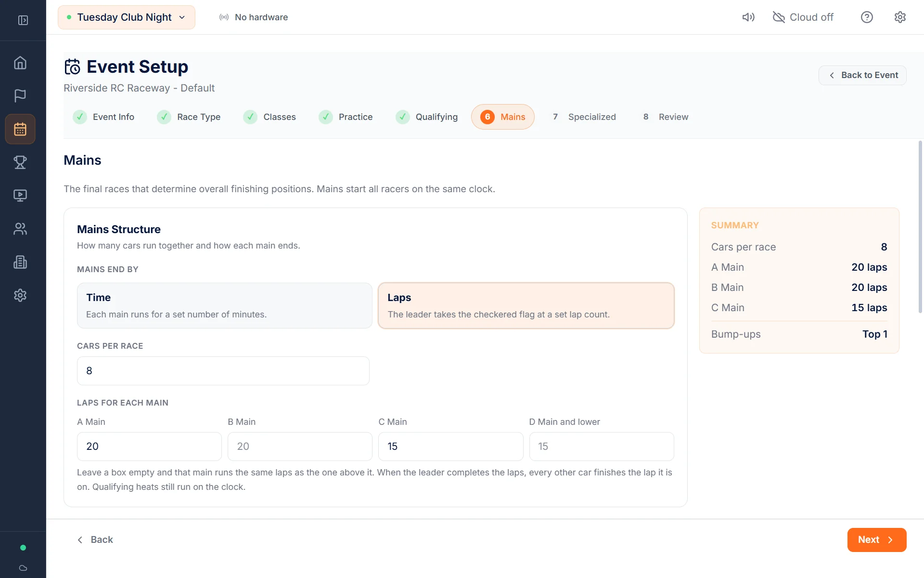Expand the Tuesday Club Night dropdown
924x578 pixels.
127,17
